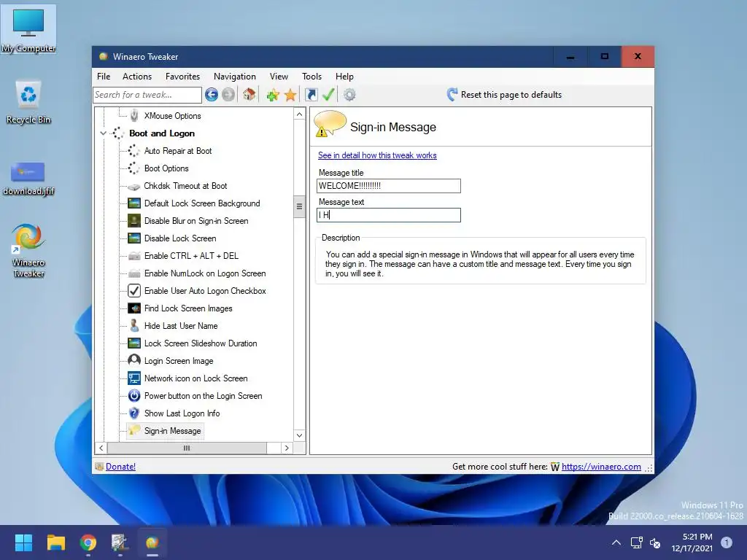Select the 'Sign-in Message' tree item

coord(172,431)
